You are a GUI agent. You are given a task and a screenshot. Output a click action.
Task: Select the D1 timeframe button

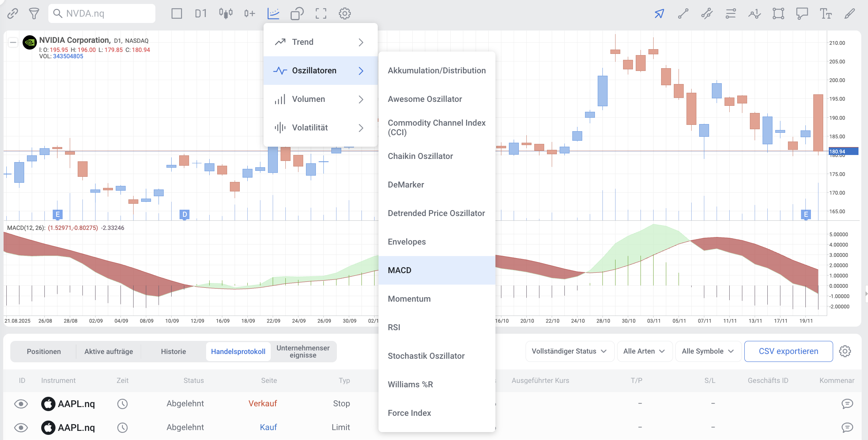pos(201,13)
